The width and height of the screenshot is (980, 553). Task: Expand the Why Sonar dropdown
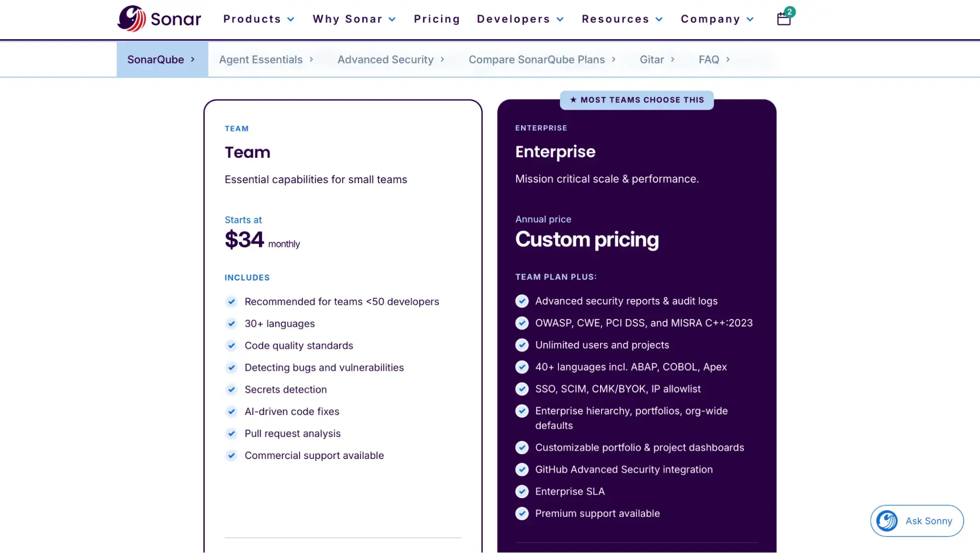[x=354, y=19]
